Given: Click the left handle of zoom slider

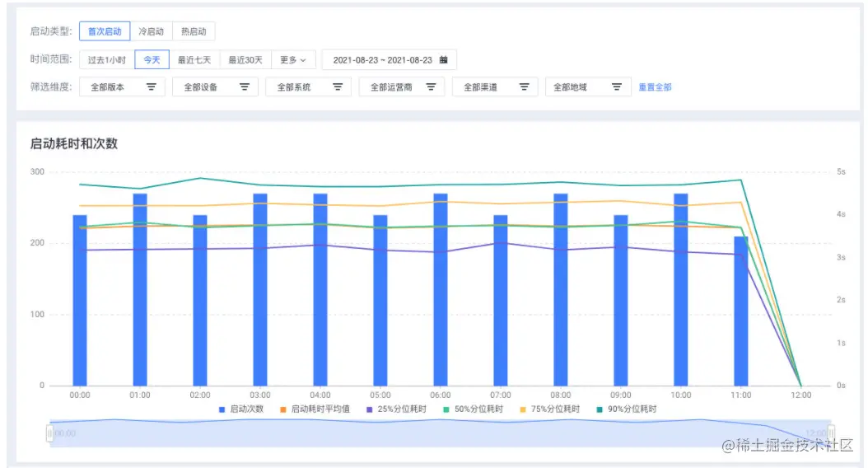Looking at the screenshot, I should [x=49, y=433].
